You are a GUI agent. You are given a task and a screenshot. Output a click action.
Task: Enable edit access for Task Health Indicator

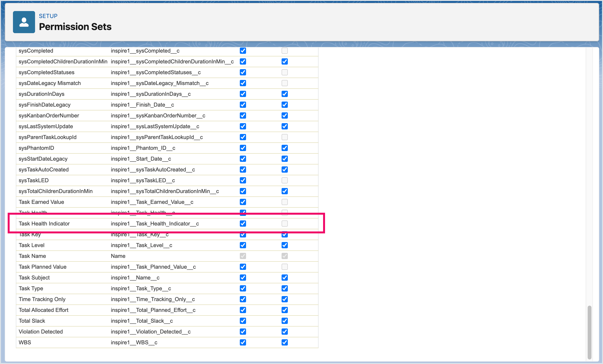(284, 224)
